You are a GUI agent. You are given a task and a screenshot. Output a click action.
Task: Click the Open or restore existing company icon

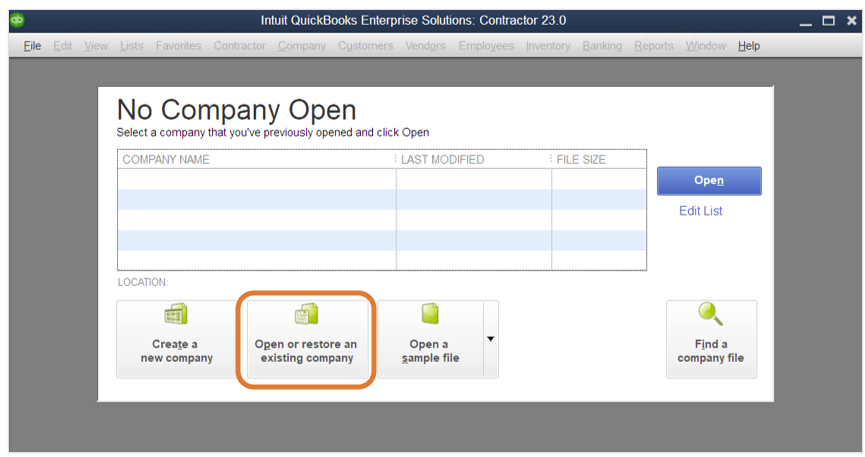pos(306,316)
